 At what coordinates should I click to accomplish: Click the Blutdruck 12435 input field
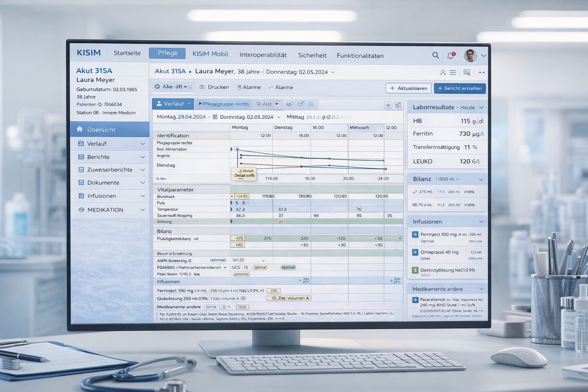[x=241, y=196]
